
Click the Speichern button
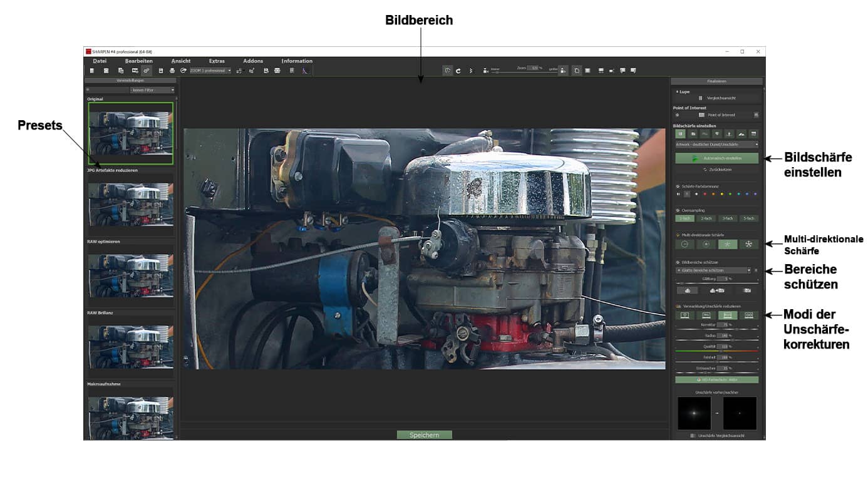[424, 435]
